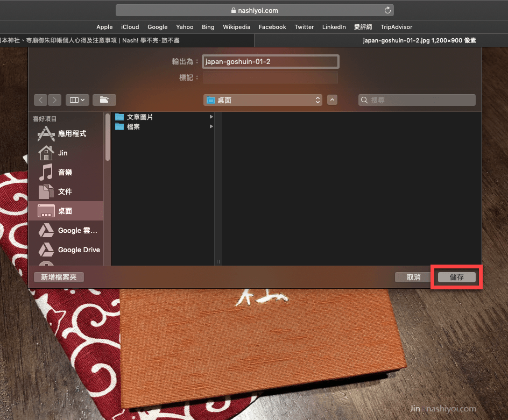The height and width of the screenshot is (420, 508).
Task: Select Google Drive in the sidebar
Action: click(x=66, y=250)
